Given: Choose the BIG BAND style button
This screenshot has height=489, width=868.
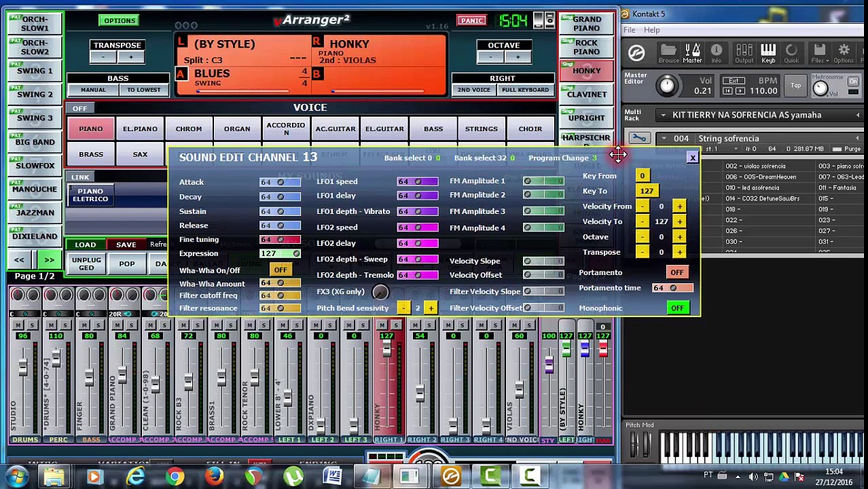Looking at the screenshot, I should point(35,142).
